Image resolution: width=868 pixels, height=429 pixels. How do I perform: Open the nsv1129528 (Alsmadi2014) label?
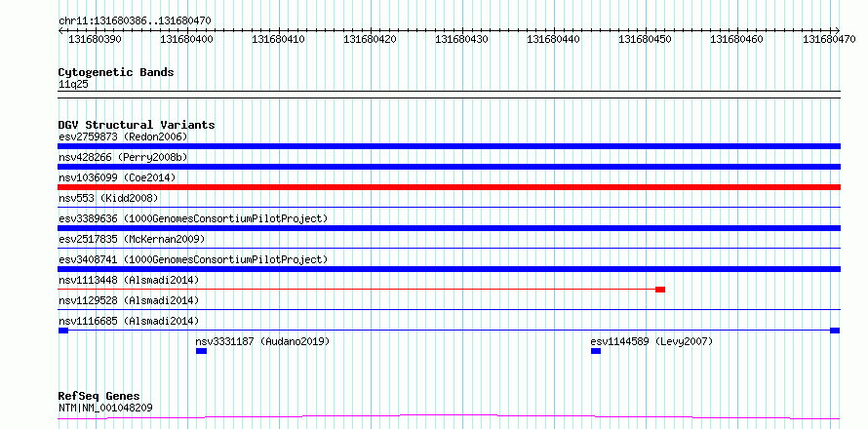[129, 300]
